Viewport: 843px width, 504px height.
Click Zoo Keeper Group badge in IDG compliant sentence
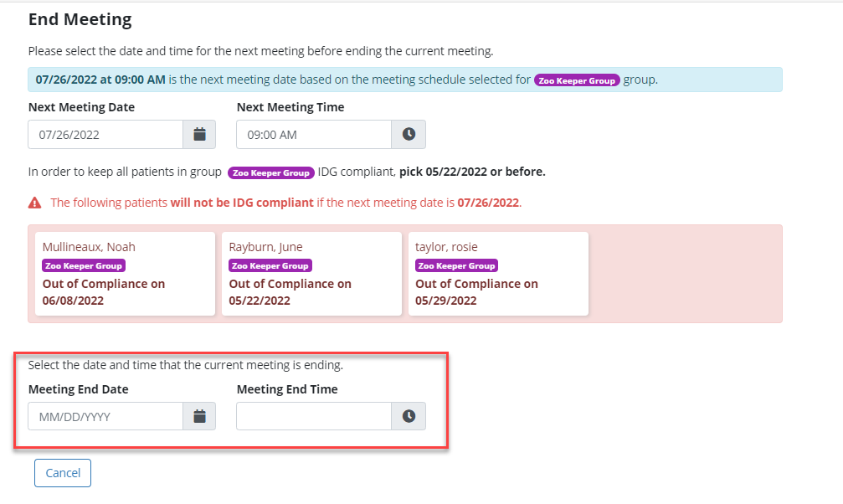[x=271, y=172]
